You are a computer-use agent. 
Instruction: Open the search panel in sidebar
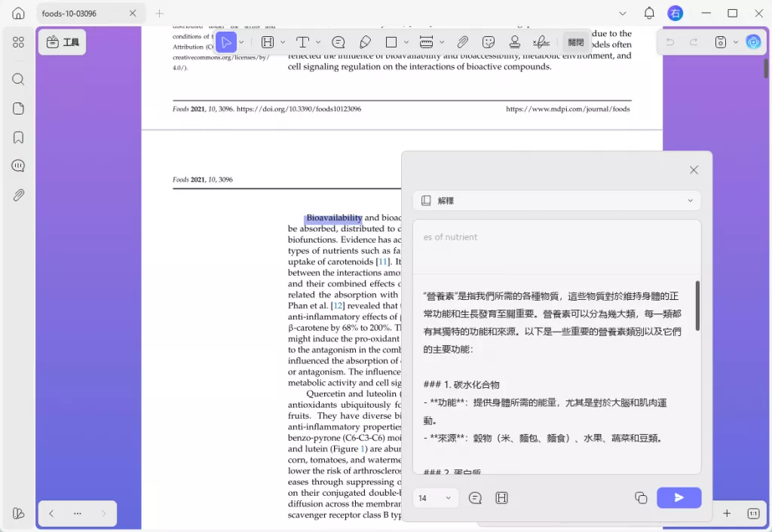18,79
